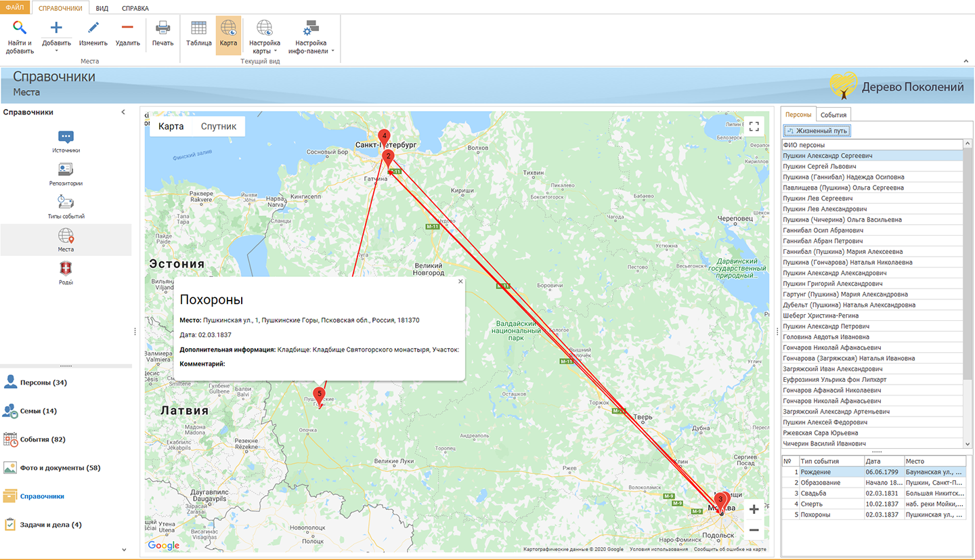The image size is (975, 560).
Task: Zoom out on the map
Action: 754,530
